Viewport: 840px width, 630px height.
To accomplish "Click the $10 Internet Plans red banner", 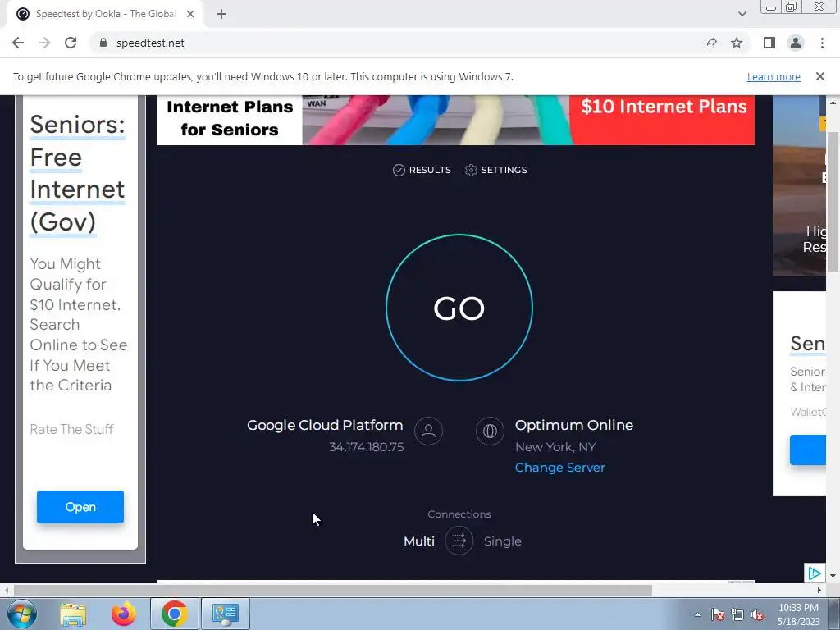I will (663, 119).
